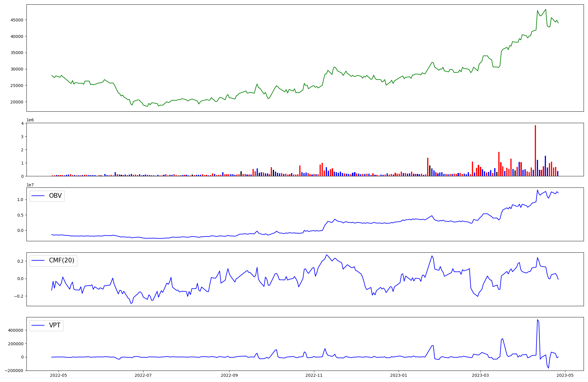588x382 pixels.
Task: Click the OBV legend label
Action: tap(55, 196)
